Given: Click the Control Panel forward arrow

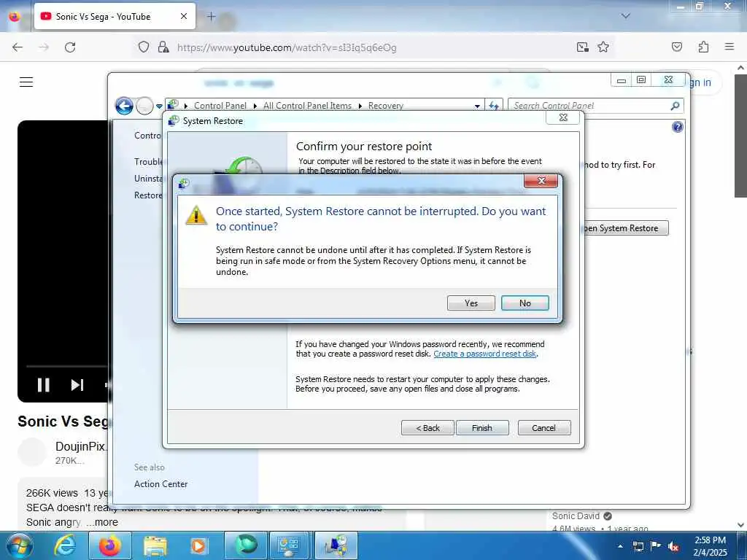Looking at the screenshot, I should coord(144,106).
